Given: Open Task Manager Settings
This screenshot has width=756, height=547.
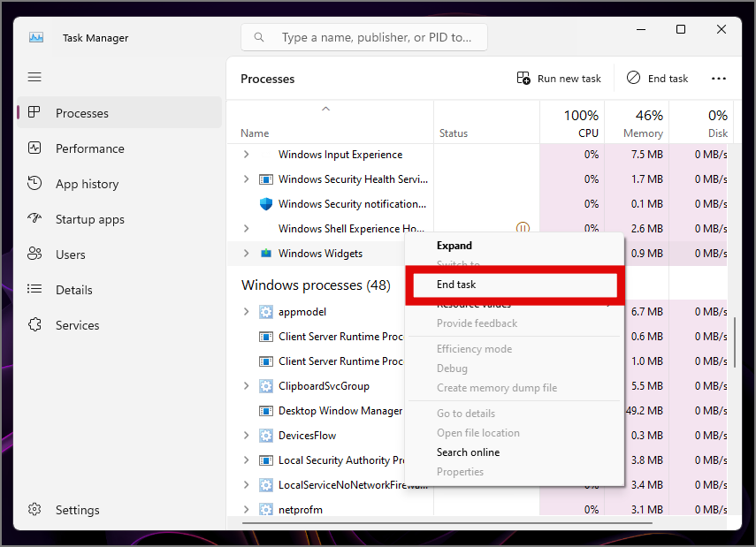Looking at the screenshot, I should [119, 509].
